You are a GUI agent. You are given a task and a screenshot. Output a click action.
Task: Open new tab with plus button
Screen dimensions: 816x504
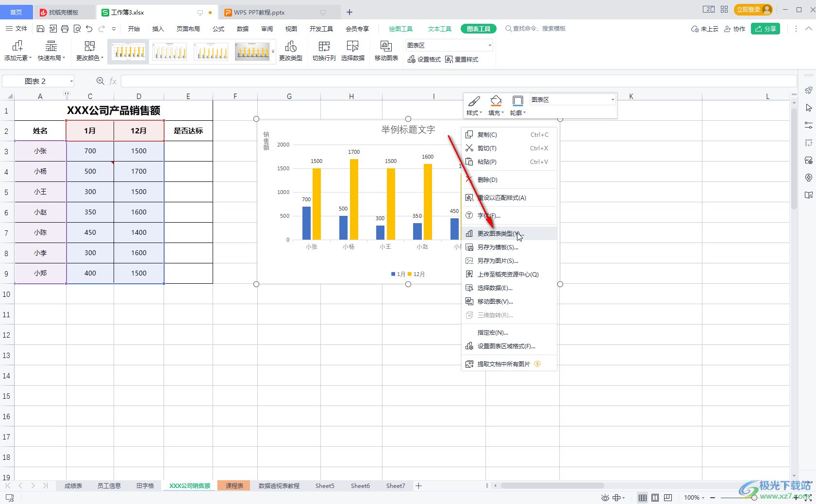tap(350, 12)
